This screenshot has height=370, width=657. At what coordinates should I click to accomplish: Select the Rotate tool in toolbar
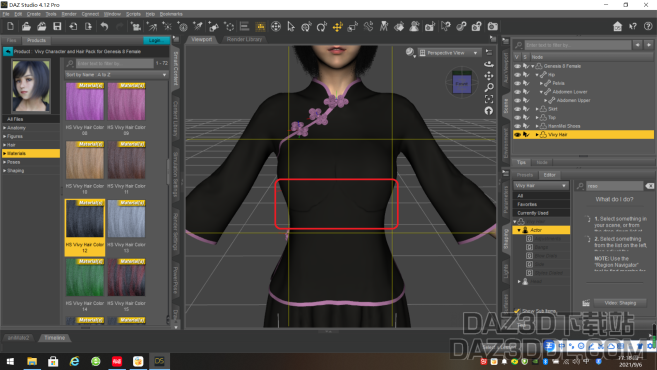tap(322, 27)
